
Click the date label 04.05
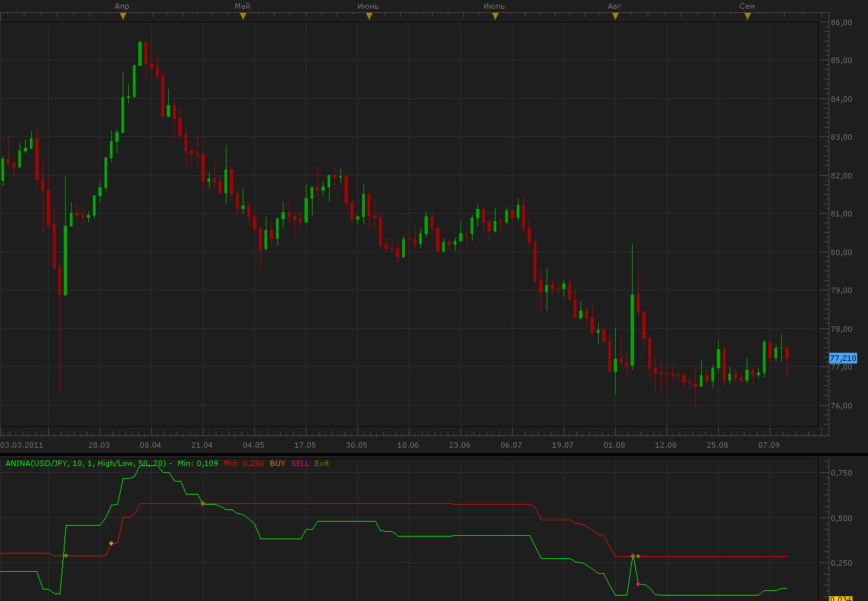point(254,445)
